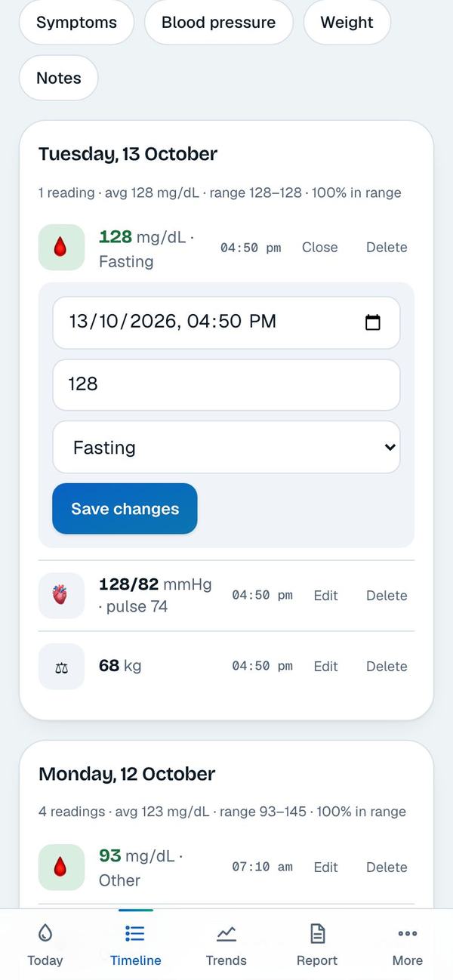Tap the Timeline list icon
This screenshot has height=980, width=453.
135,934
